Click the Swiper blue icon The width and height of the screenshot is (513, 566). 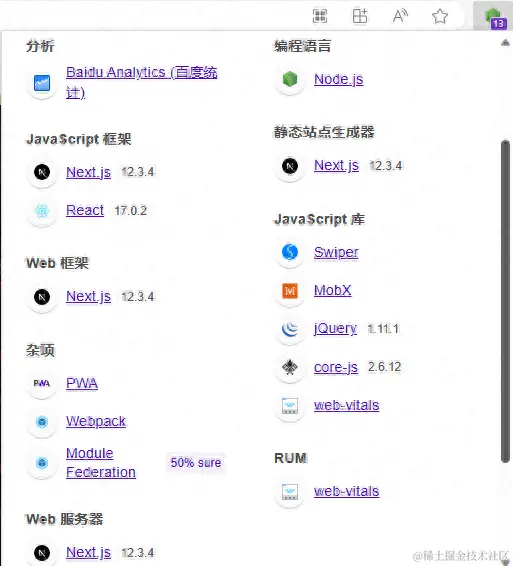(x=290, y=252)
